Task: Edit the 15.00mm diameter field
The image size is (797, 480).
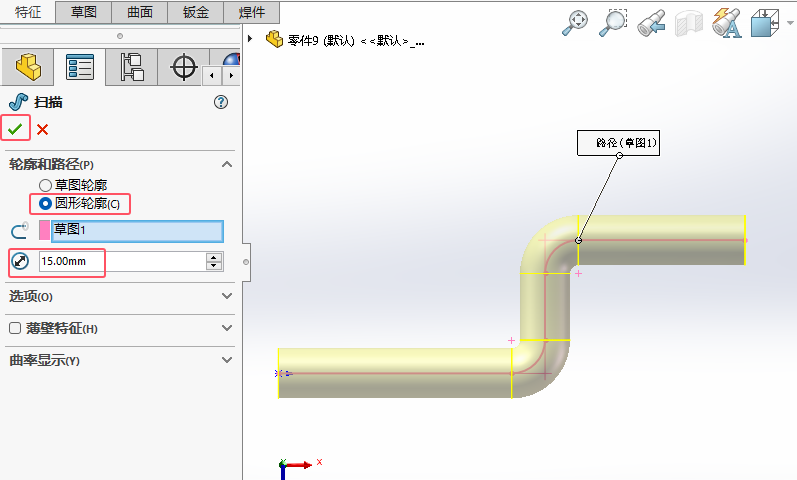Action: 122,261
